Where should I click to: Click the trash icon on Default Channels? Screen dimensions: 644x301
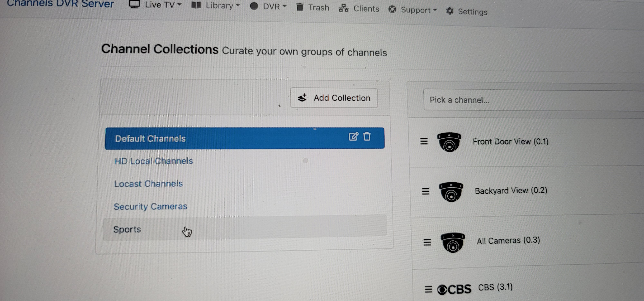point(367,136)
